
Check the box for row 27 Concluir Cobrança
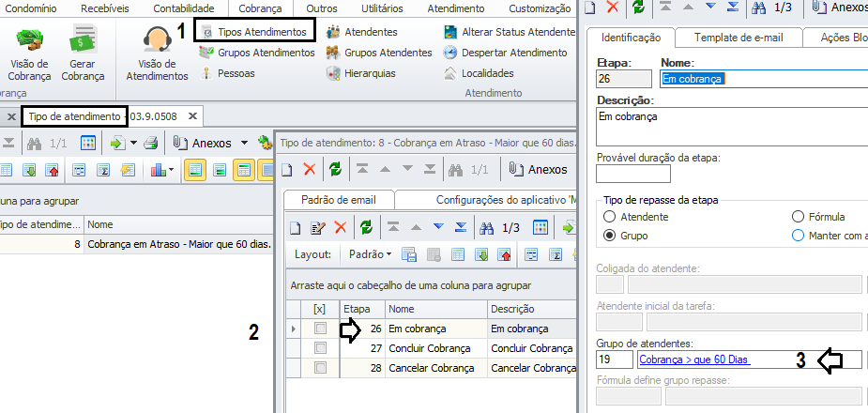coord(320,348)
